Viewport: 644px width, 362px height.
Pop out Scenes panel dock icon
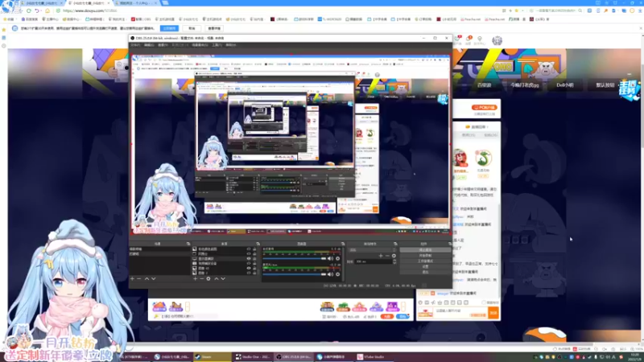(188, 244)
